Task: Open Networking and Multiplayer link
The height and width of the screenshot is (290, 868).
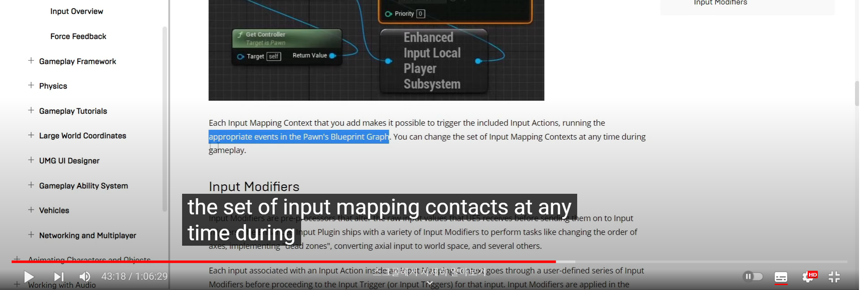Action: point(87,235)
